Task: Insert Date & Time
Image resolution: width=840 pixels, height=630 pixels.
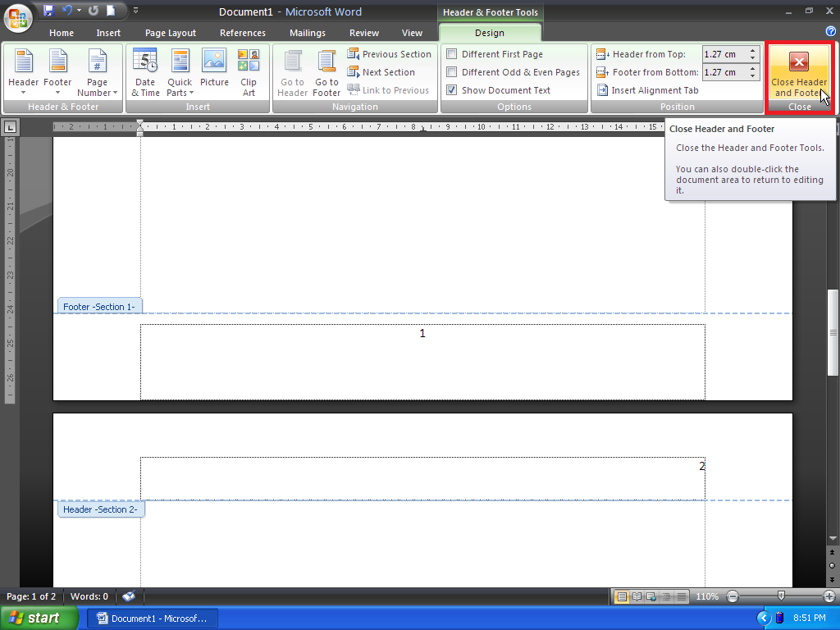Action: (x=145, y=72)
